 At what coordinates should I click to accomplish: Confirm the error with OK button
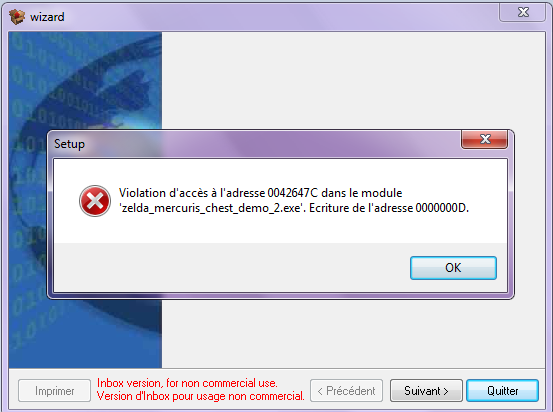click(453, 268)
